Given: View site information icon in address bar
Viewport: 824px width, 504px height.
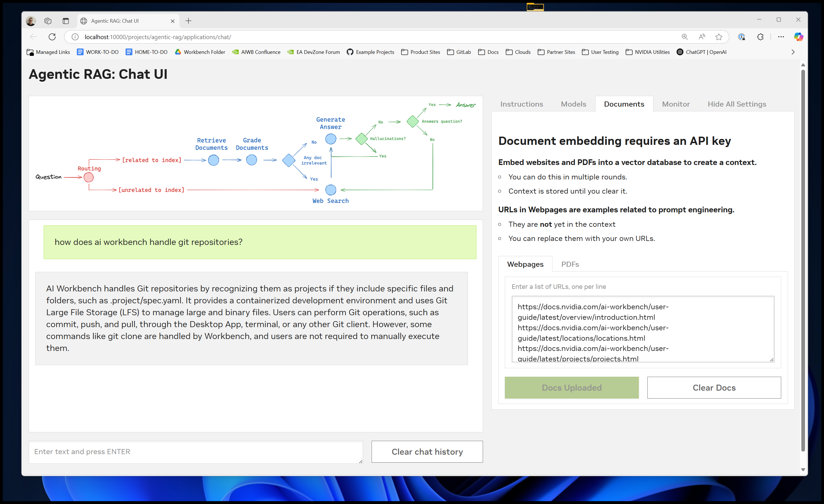Looking at the screenshot, I should click(x=75, y=37).
